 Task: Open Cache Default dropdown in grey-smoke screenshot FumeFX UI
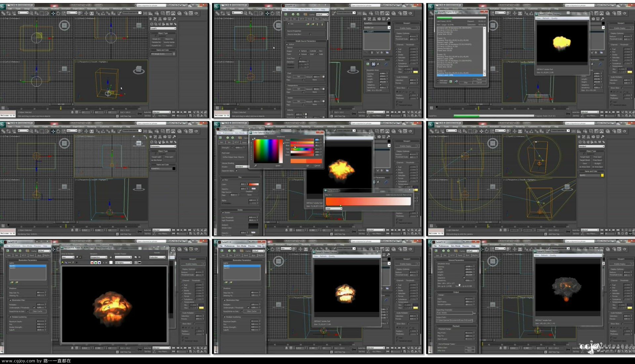coord(473,251)
